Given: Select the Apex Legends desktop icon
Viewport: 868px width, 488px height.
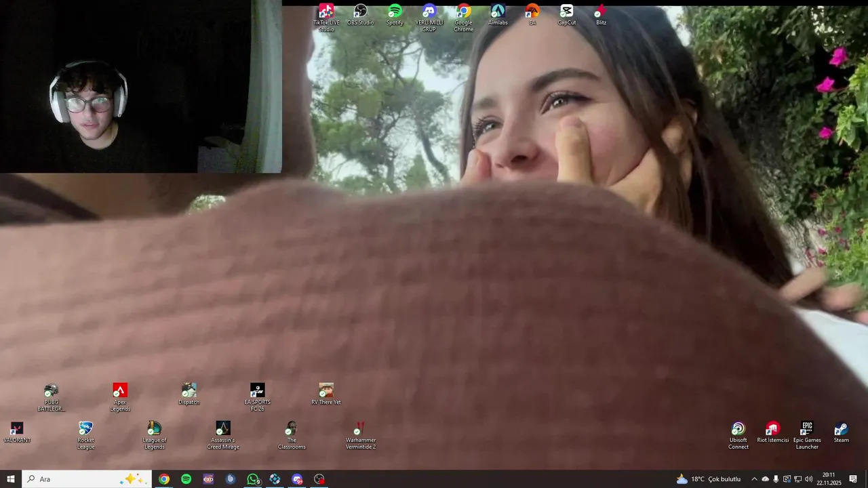Looking at the screenshot, I should [120, 398].
